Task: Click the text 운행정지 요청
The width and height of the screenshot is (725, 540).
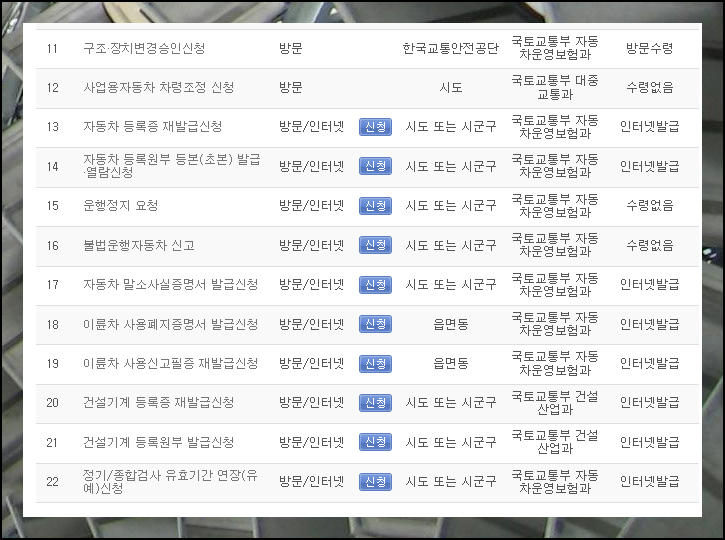Action: 121,206
